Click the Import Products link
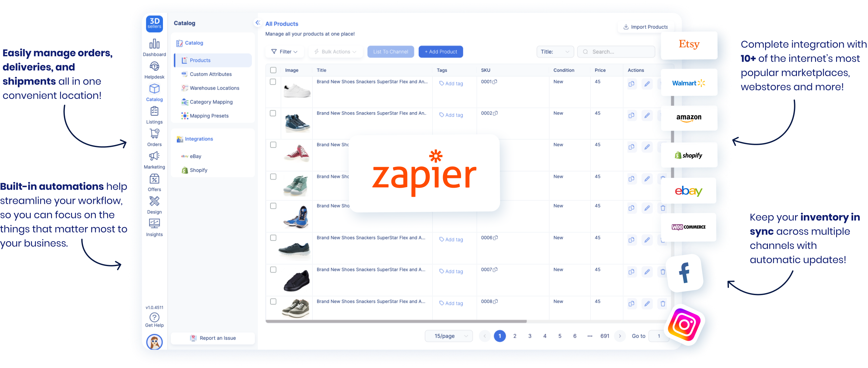 [x=645, y=26]
